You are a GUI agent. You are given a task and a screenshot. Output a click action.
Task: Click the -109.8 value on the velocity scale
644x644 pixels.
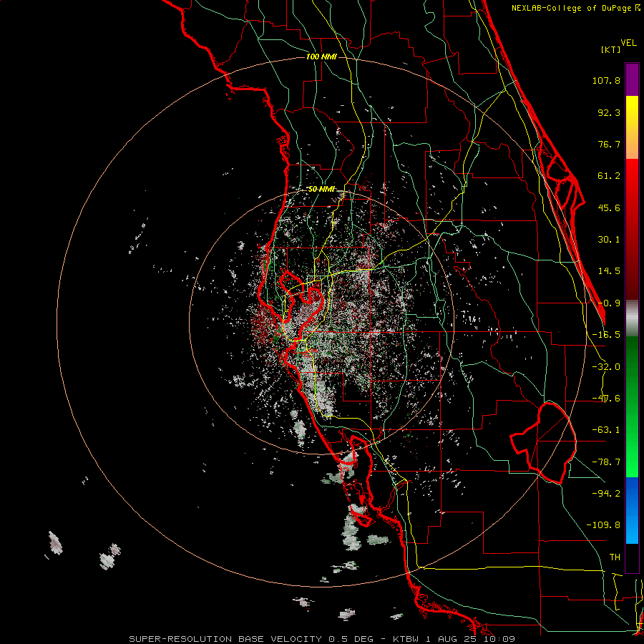click(x=604, y=525)
